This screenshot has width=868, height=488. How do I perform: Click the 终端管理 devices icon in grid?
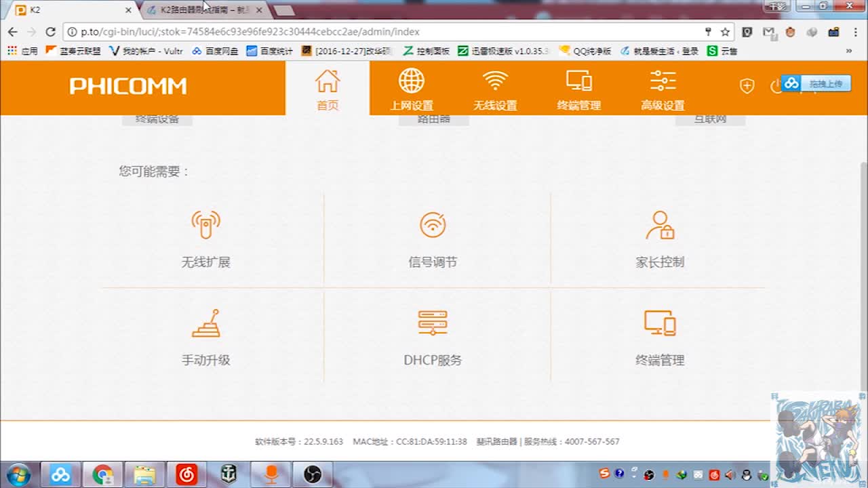click(660, 324)
